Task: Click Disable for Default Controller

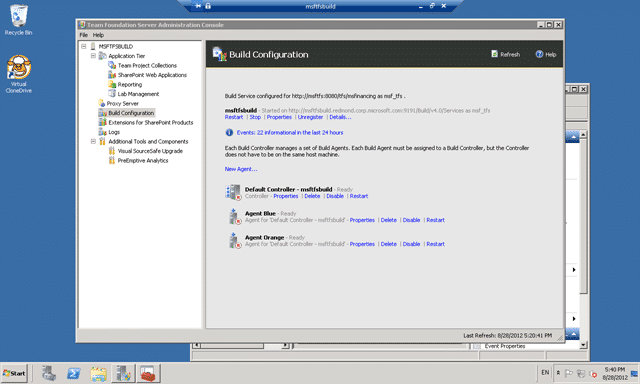Action: pyautogui.click(x=335, y=196)
